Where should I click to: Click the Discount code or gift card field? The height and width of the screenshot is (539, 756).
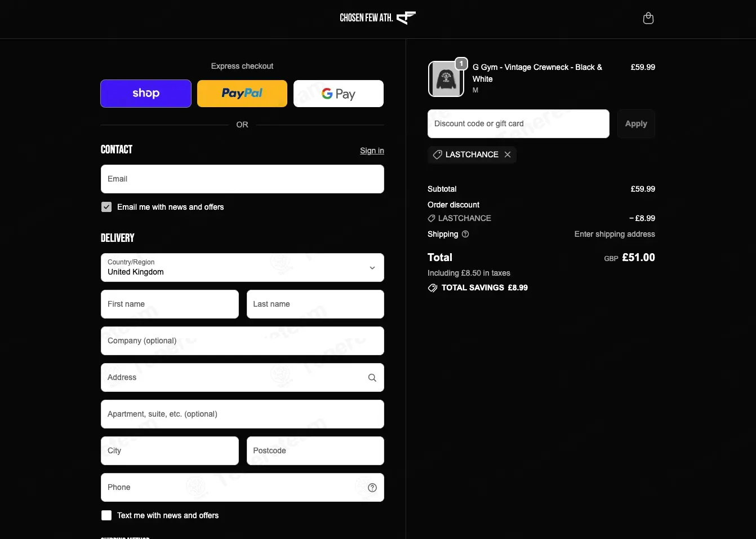pyautogui.click(x=518, y=123)
